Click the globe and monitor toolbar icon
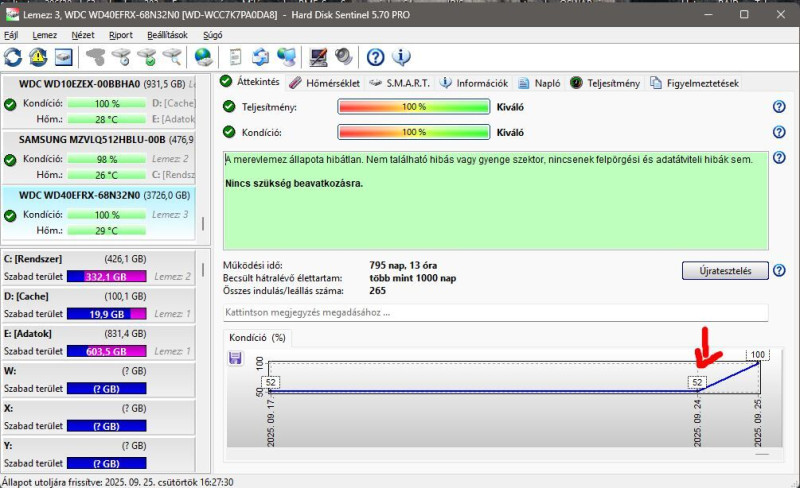Image resolution: width=800 pixels, height=488 pixels. click(x=287, y=57)
